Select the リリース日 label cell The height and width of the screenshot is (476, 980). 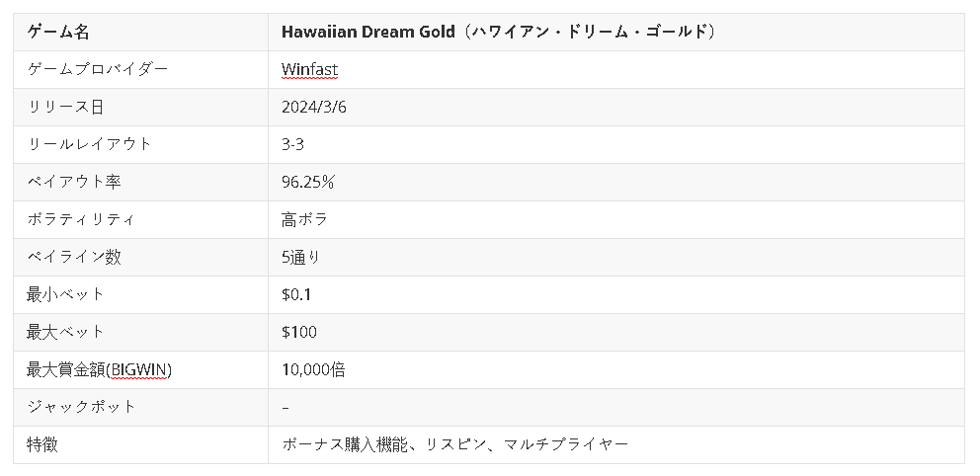140,107
